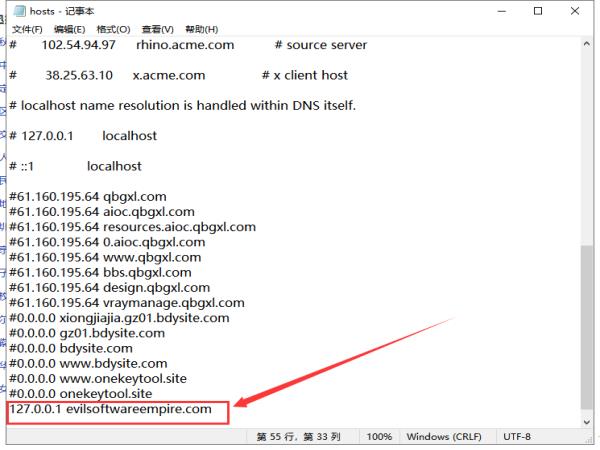Click the x.acme.com line
The width and height of the screenshot is (600, 450).
[x=178, y=75]
